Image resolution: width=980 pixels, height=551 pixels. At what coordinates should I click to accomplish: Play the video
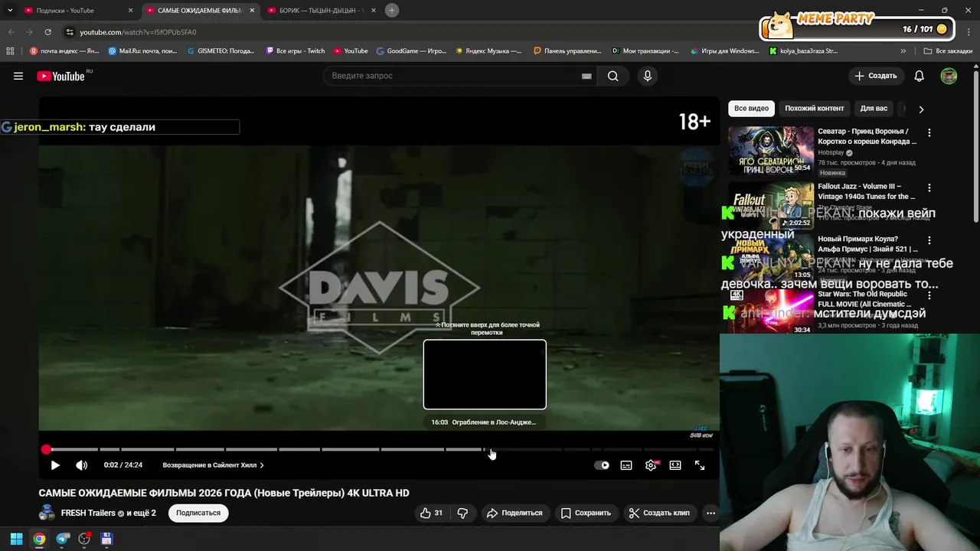[x=55, y=465]
